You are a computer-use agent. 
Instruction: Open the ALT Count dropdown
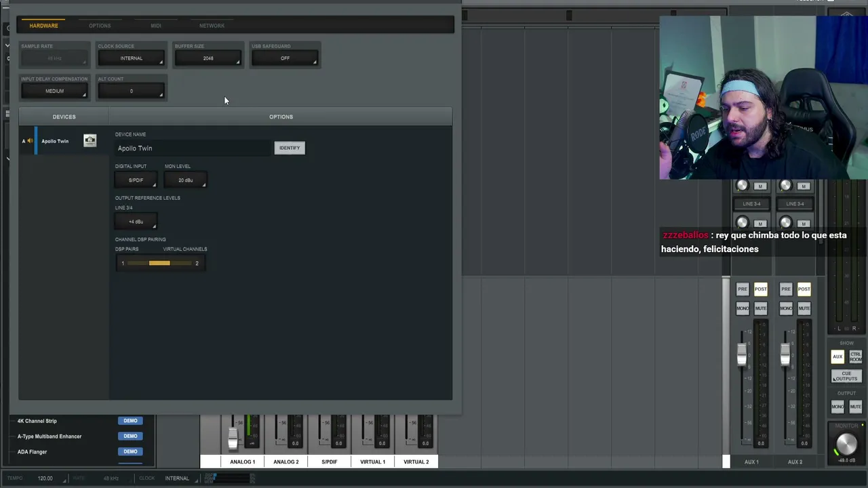coord(132,91)
